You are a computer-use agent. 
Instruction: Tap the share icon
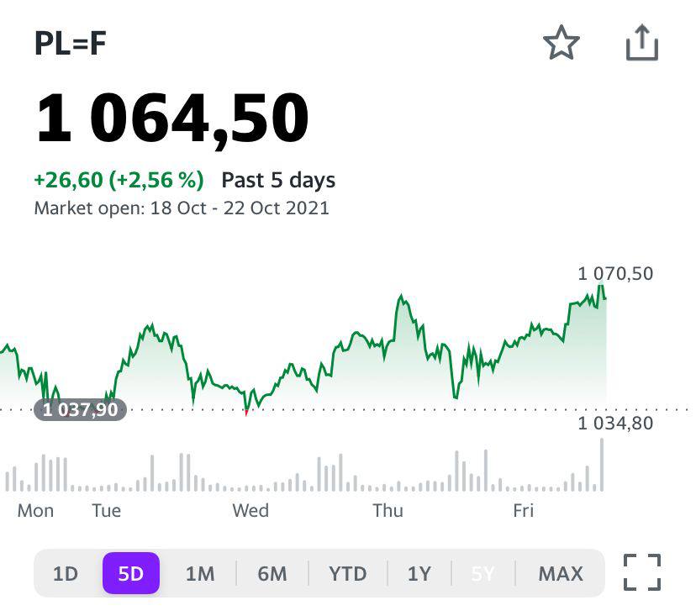click(642, 43)
